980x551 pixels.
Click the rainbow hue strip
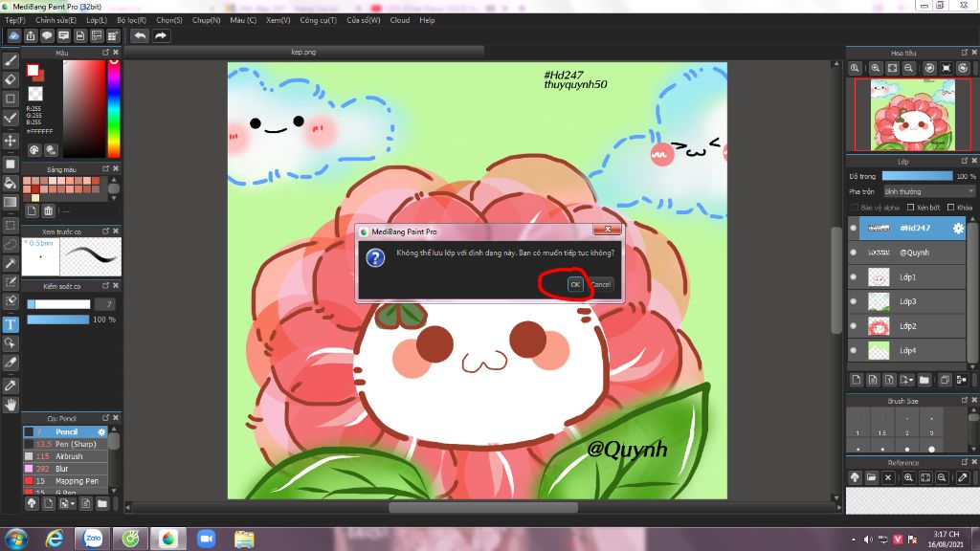coord(114,109)
